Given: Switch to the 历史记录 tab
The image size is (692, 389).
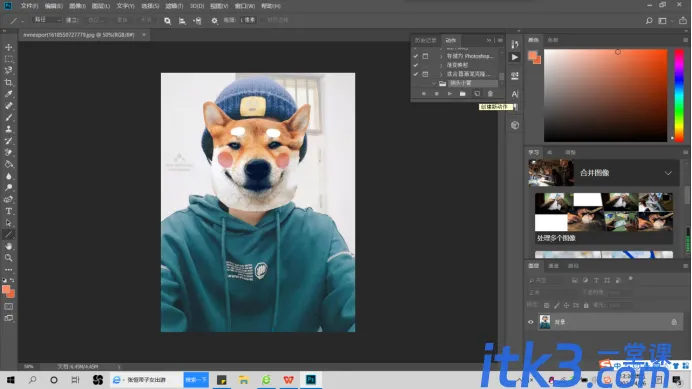Looking at the screenshot, I should click(x=425, y=40).
